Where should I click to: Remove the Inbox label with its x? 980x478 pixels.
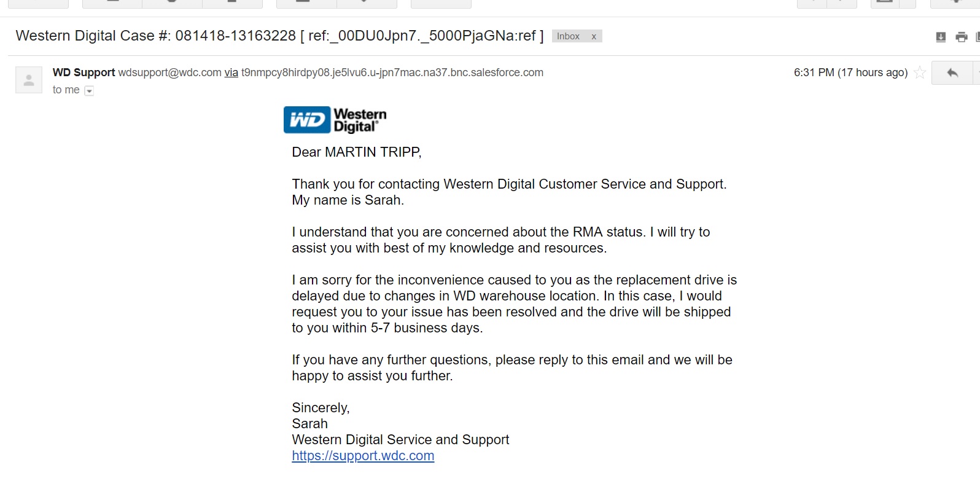coord(594,36)
